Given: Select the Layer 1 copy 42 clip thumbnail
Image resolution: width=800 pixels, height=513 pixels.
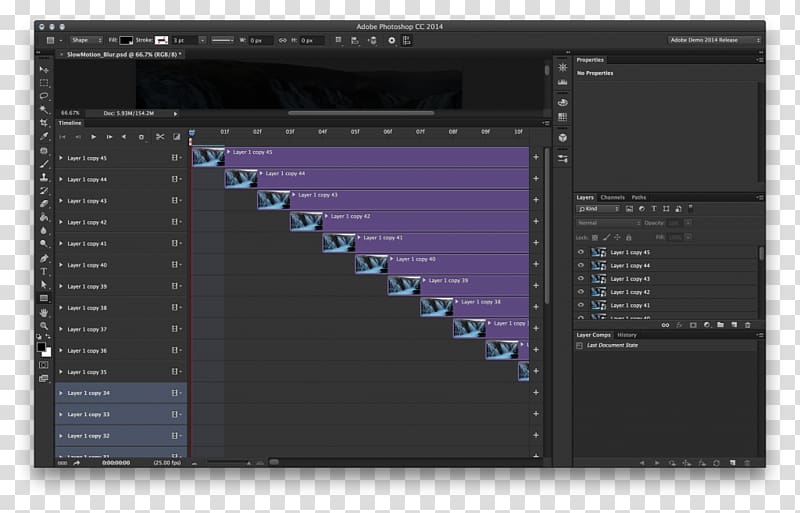Looking at the screenshot, I should (305, 221).
